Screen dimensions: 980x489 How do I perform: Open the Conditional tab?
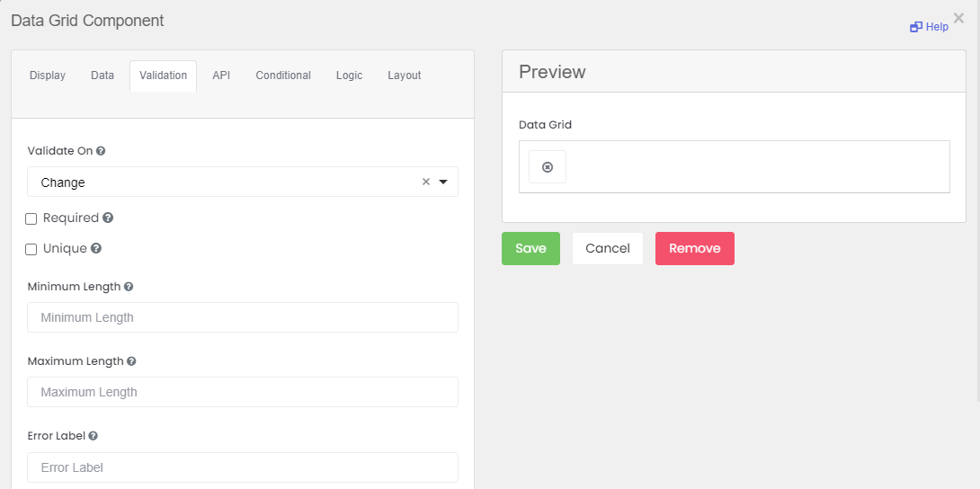pos(283,76)
